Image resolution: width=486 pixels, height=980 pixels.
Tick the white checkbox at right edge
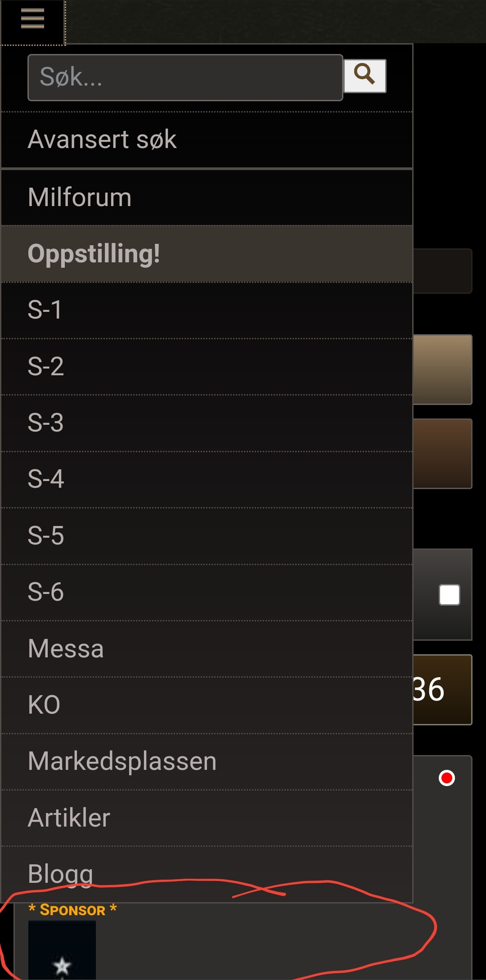tap(449, 595)
